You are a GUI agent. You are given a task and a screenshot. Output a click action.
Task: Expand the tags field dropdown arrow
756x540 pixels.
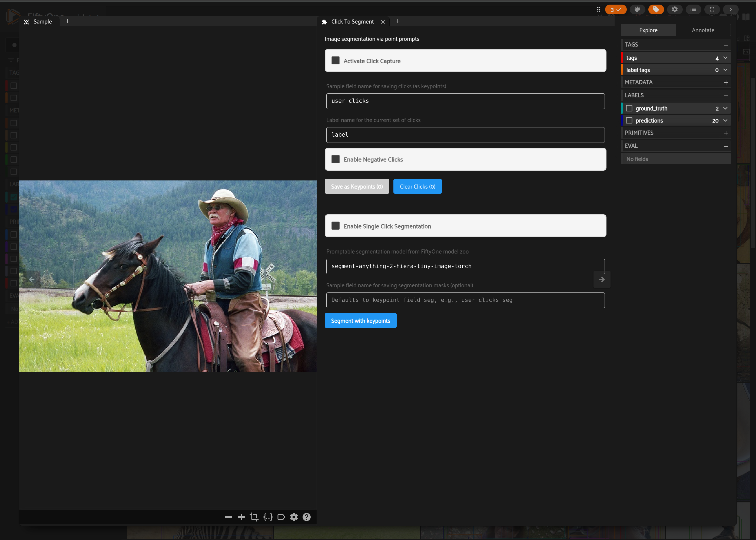pyautogui.click(x=725, y=58)
